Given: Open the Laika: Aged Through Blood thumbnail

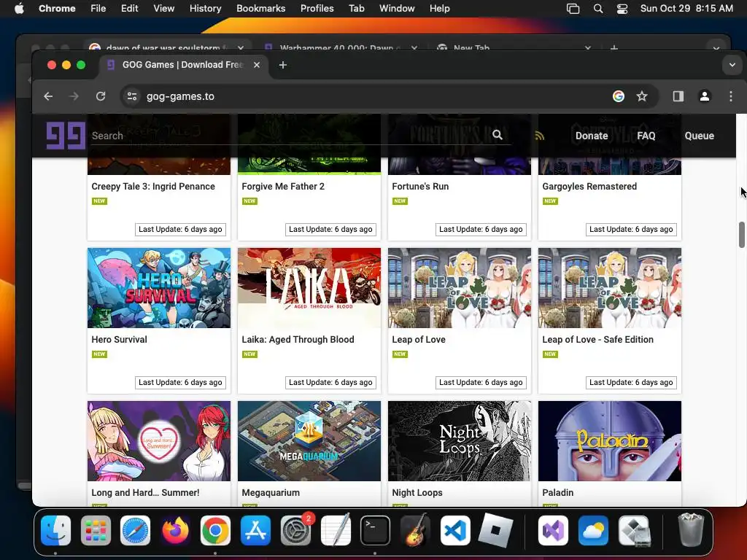Looking at the screenshot, I should (309, 287).
